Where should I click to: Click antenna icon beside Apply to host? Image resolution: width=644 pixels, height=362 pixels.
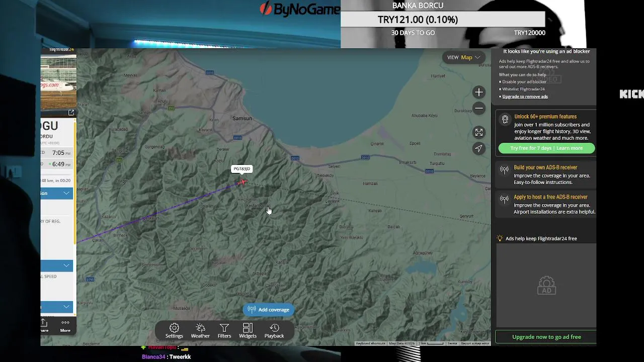point(505,200)
